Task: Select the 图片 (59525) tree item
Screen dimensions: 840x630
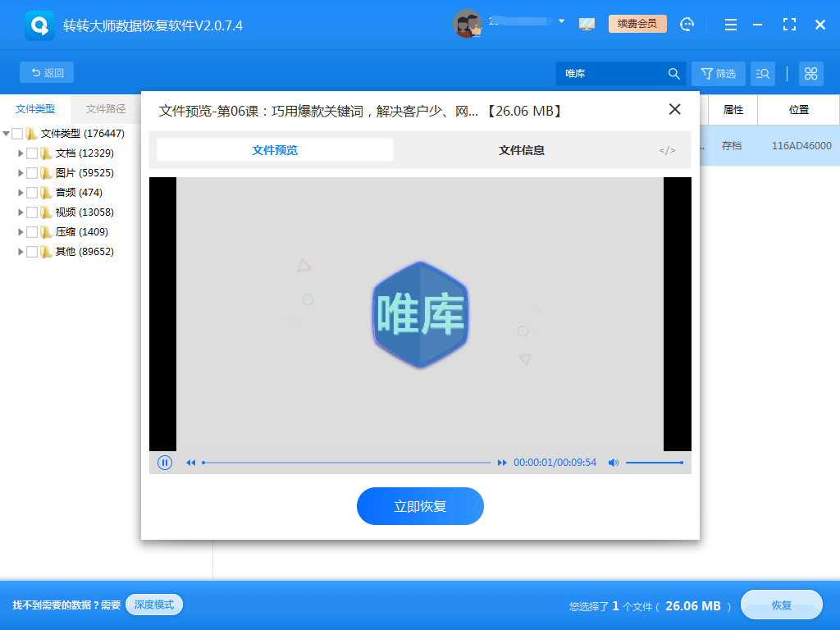Action: [x=84, y=173]
